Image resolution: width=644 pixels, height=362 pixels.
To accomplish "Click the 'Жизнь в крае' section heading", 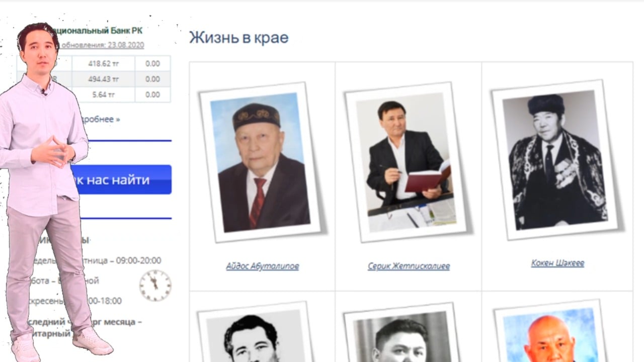I will pos(239,38).
